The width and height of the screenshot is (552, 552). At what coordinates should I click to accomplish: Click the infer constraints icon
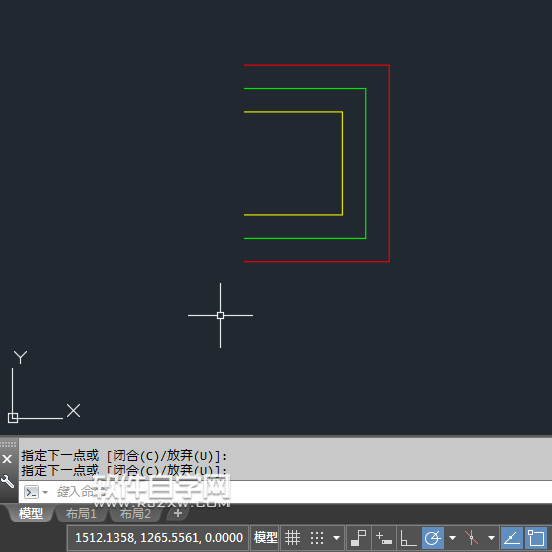pyautogui.click(x=359, y=538)
